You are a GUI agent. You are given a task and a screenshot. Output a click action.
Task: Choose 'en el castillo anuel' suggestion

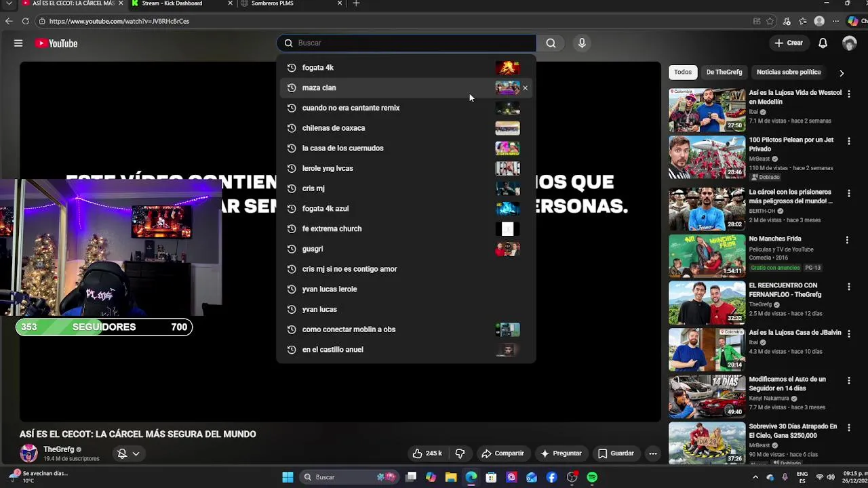click(x=406, y=350)
